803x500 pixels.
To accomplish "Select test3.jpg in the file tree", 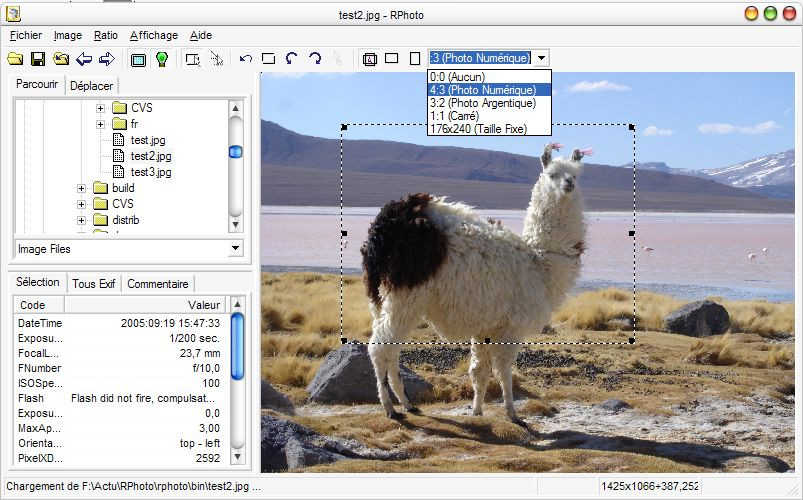I will click(x=151, y=172).
